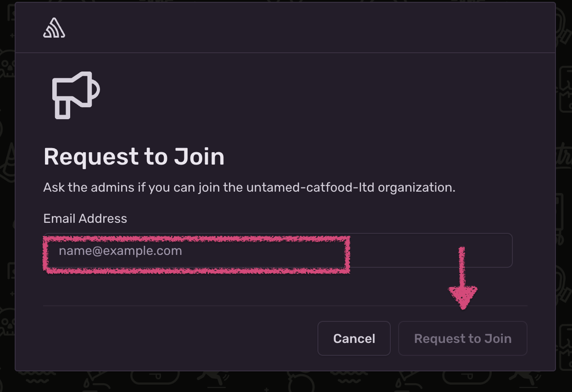This screenshot has height=392, width=572.
Task: Click the name@example.com placeholder text
Action: click(120, 251)
